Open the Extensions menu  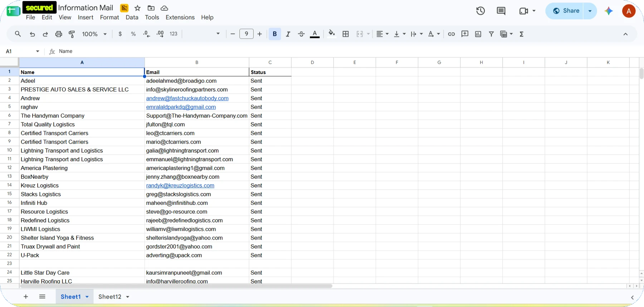click(180, 17)
